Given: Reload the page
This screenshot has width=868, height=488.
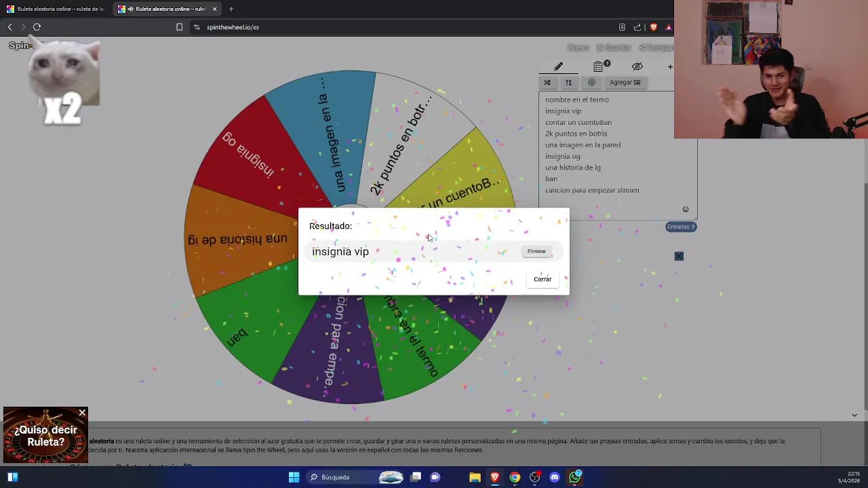Looking at the screenshot, I should 37,27.
